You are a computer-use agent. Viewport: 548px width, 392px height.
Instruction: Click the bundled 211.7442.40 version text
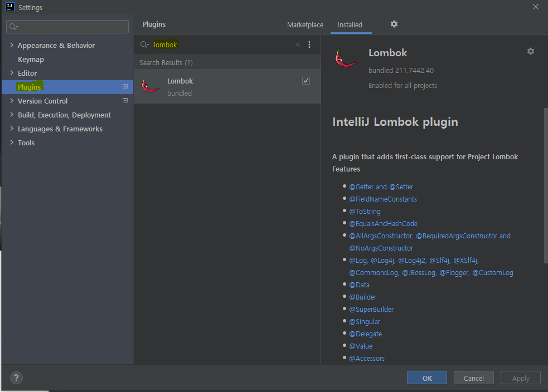tap(401, 71)
